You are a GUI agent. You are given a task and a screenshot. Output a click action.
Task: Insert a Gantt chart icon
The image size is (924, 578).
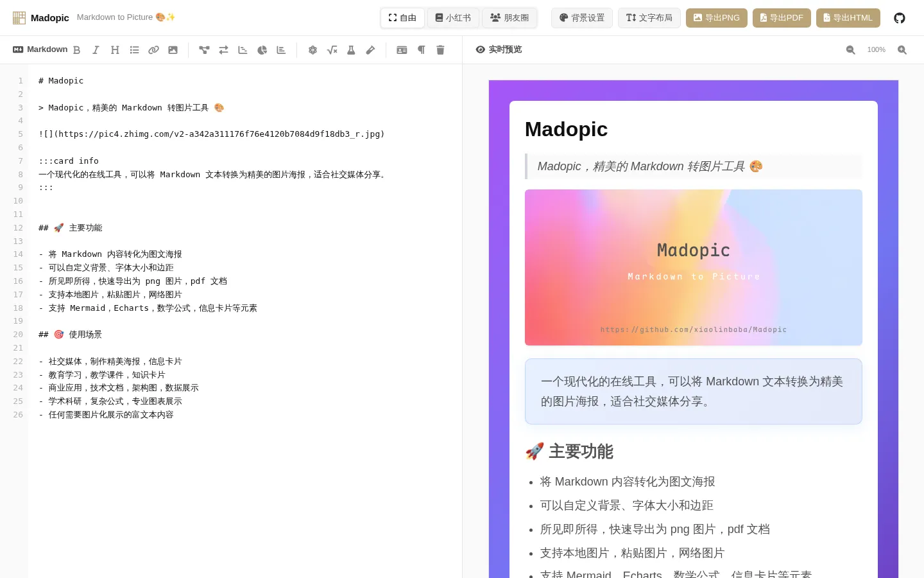tap(243, 50)
